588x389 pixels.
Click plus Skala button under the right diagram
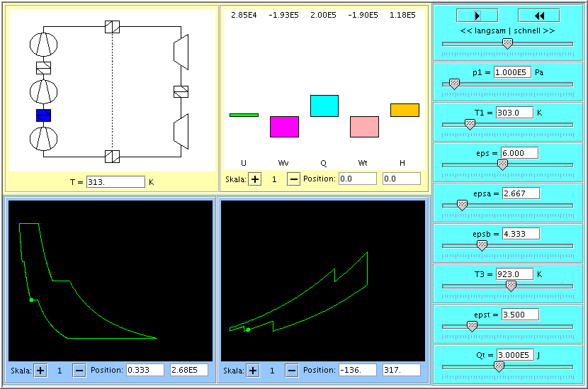253,371
